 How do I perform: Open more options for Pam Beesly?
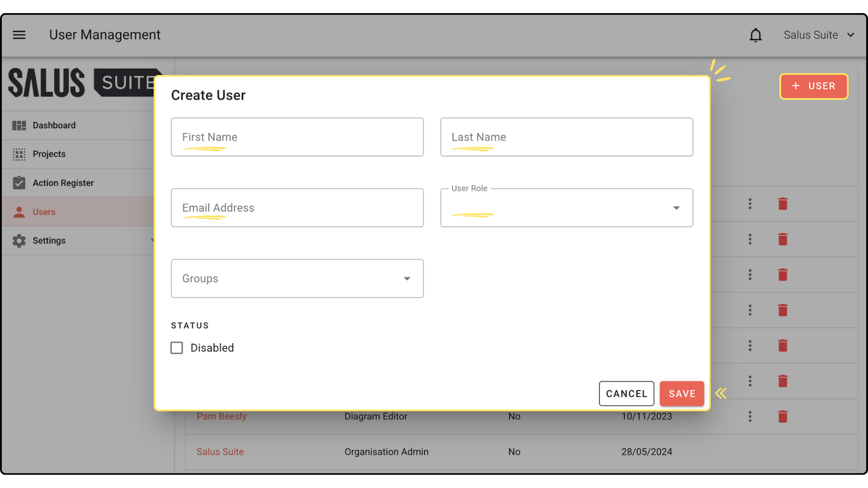click(x=750, y=416)
